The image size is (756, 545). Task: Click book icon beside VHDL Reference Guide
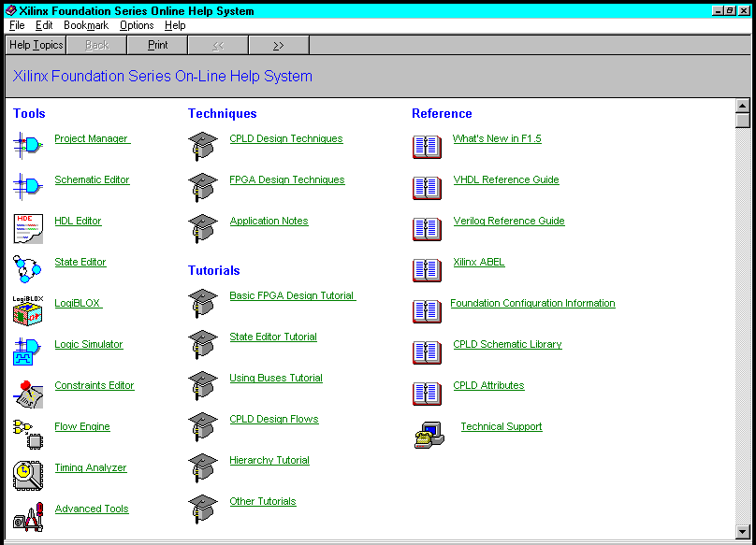(428, 188)
